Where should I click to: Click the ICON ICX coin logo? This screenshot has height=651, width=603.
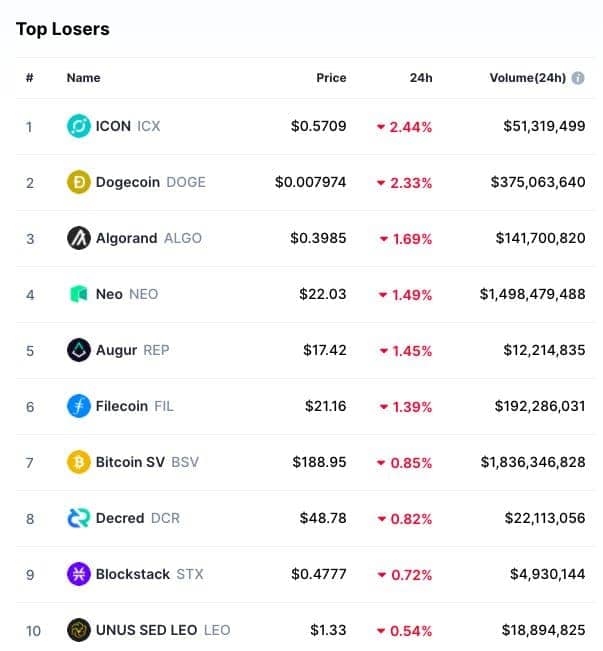point(78,126)
